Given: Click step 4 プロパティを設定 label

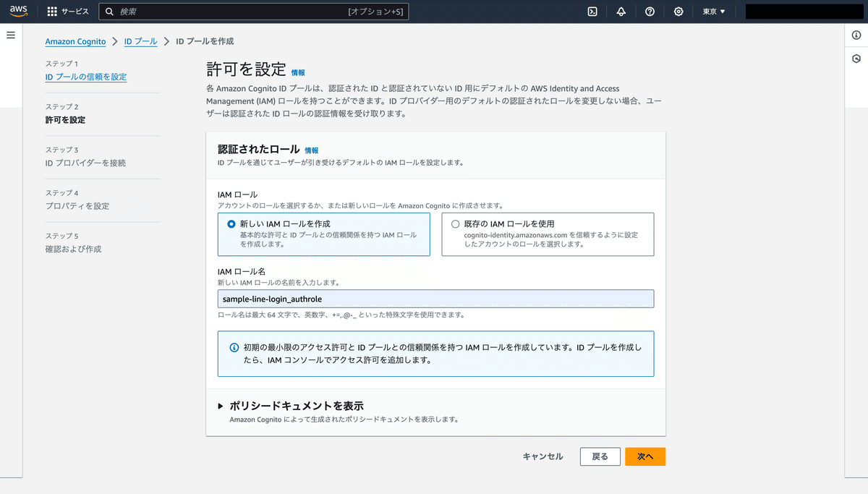Looking at the screenshot, I should point(77,206).
